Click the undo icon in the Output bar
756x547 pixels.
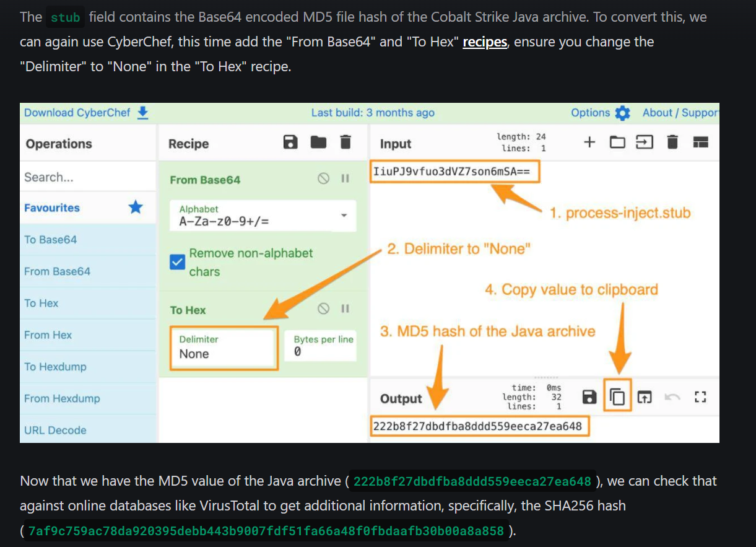pyautogui.click(x=672, y=397)
